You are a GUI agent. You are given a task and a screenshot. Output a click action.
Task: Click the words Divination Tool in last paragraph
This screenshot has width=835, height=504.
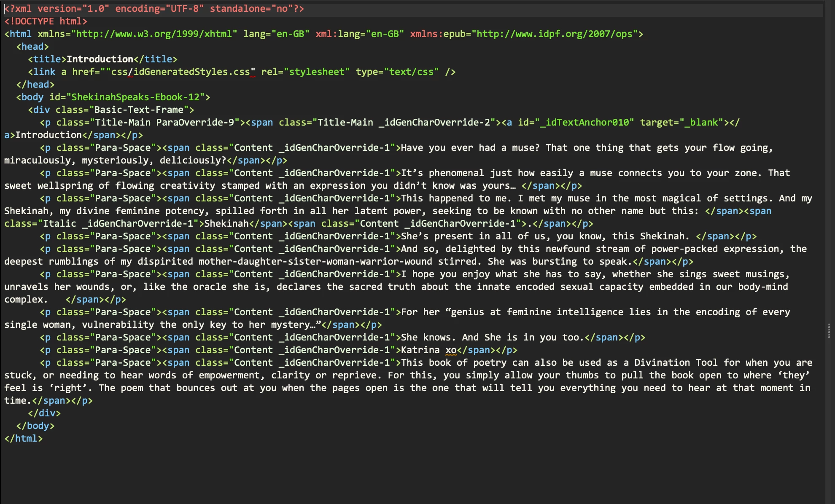coord(676,362)
